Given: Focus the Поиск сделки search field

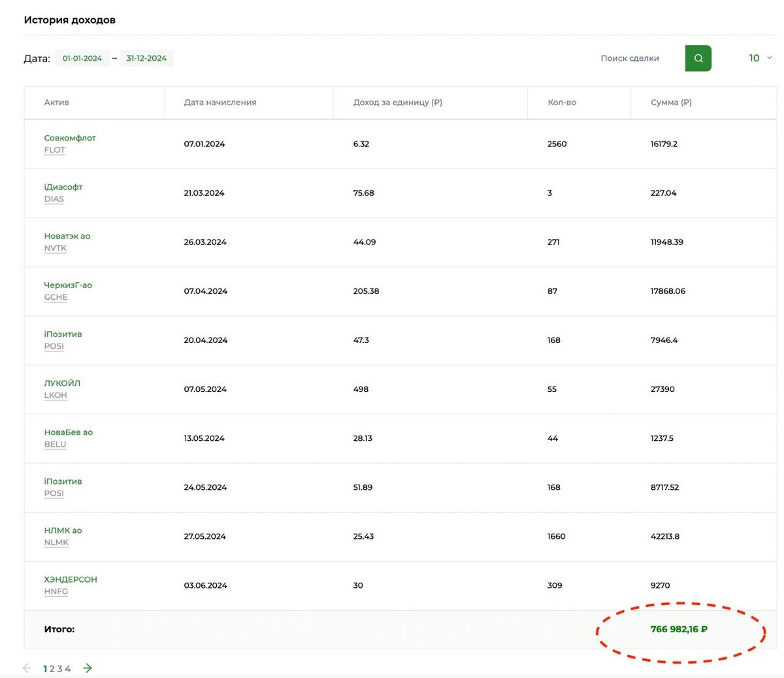Looking at the screenshot, I should coord(630,58).
